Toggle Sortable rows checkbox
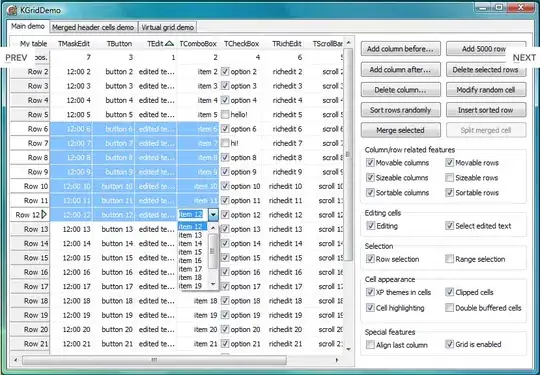The image size is (540, 375). [449, 192]
